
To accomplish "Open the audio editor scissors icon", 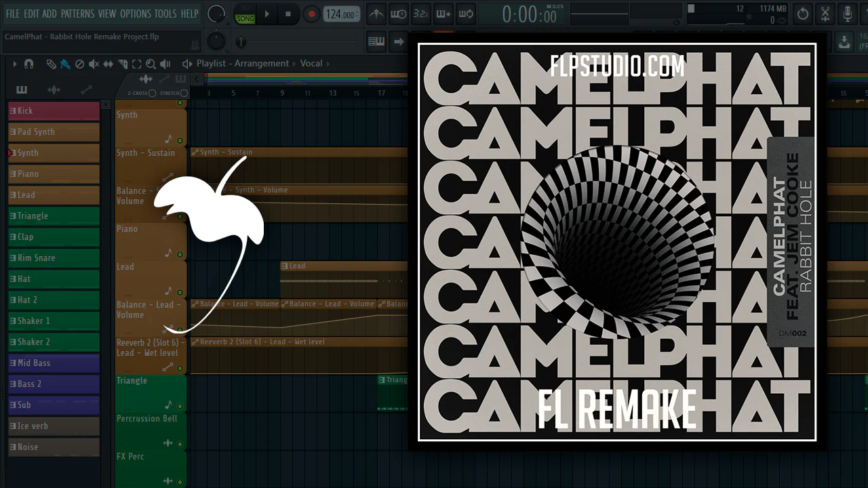I will point(825,14).
